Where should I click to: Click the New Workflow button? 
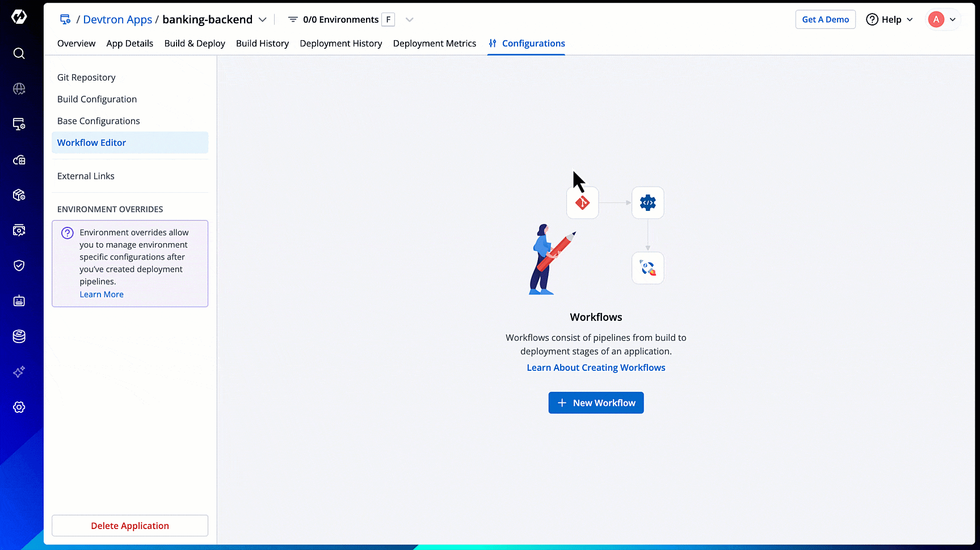tap(596, 403)
